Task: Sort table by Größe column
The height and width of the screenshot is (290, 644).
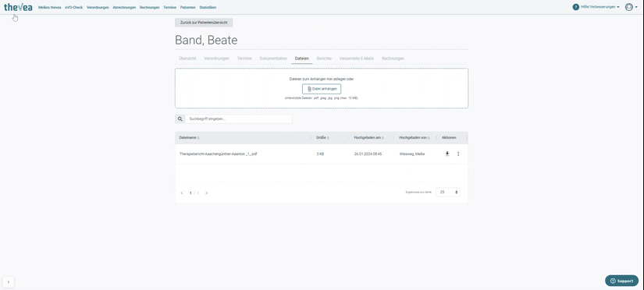Action: click(x=322, y=138)
